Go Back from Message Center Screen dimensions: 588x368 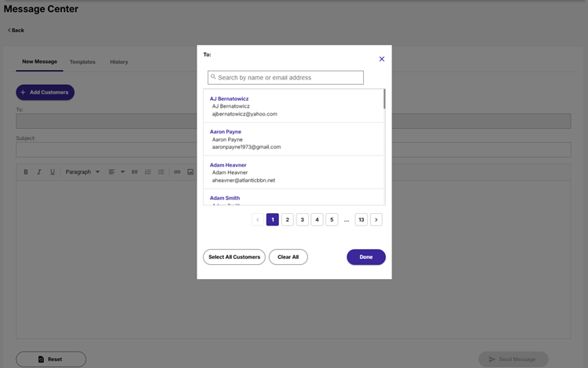(16, 31)
